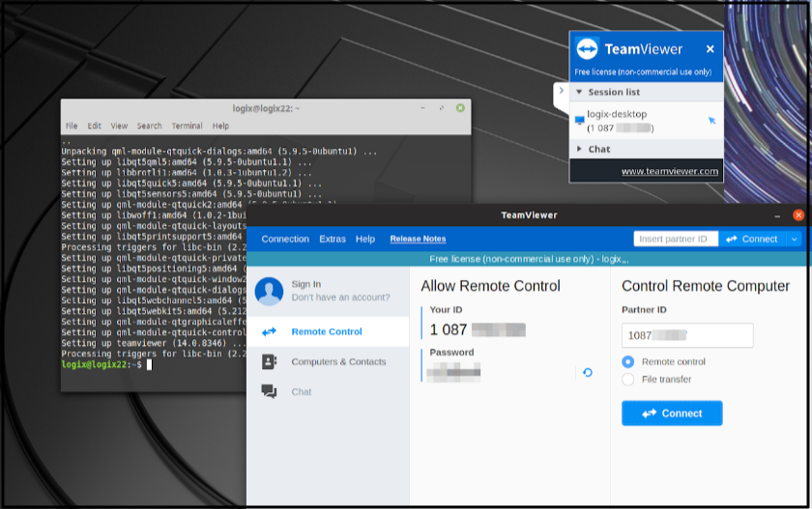This screenshot has height=509, width=812.
Task: Minimize the TeamViewer main window
Action: coord(777,215)
